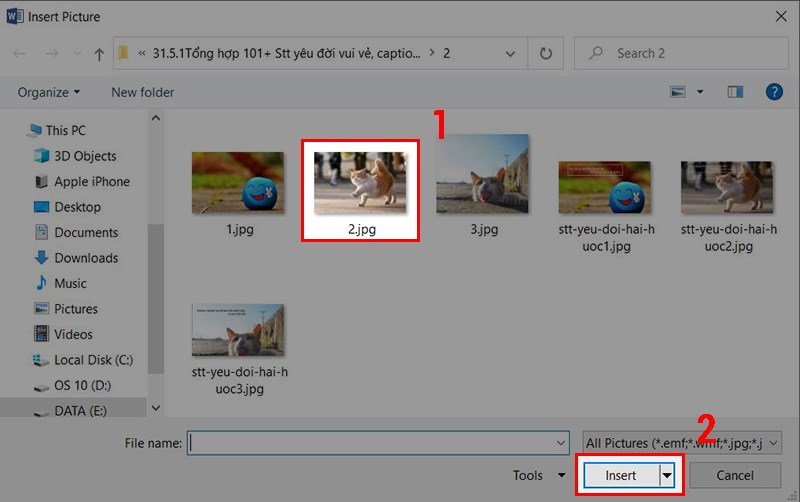
Task: Click the OS 10 (D:) drive icon
Action: click(x=41, y=388)
